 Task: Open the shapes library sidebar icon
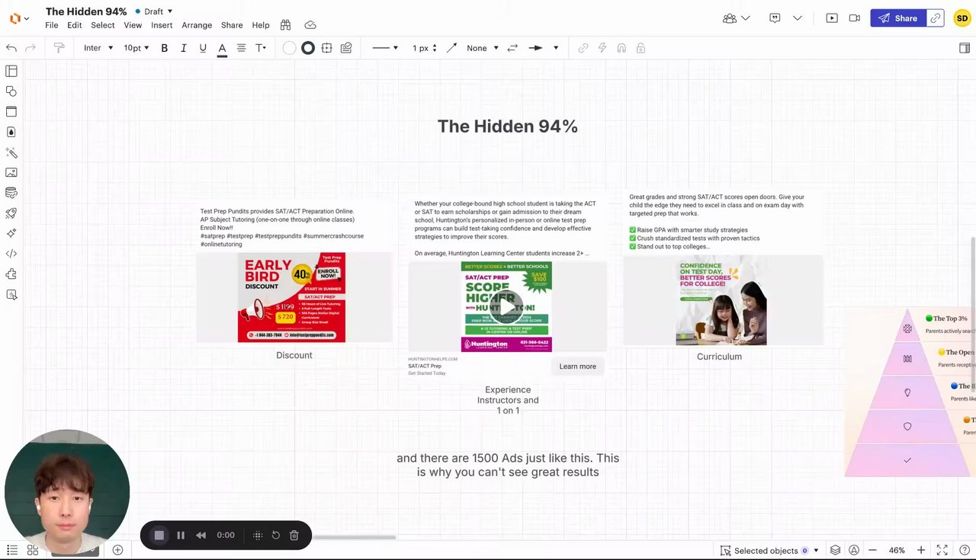11,91
